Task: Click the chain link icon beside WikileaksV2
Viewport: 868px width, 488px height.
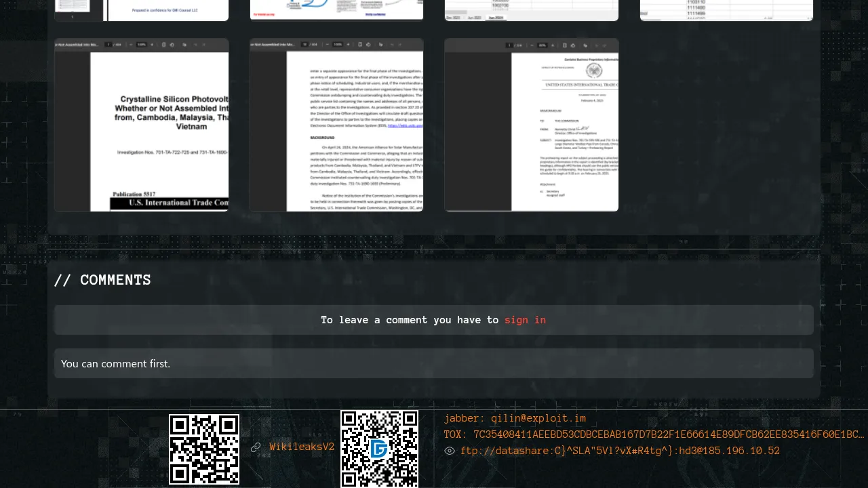Action: tap(256, 447)
